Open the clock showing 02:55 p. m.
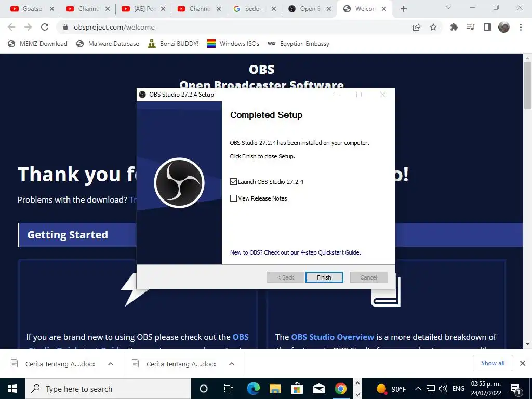 486,389
